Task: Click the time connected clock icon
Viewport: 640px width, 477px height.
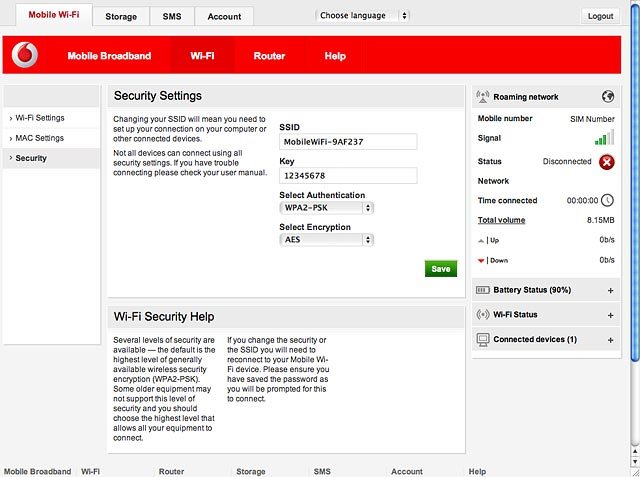Action: 607,200
